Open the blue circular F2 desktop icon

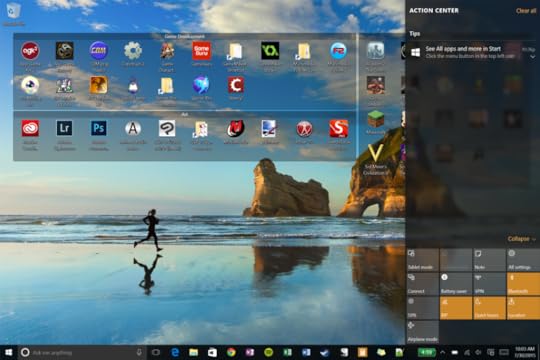(338, 51)
